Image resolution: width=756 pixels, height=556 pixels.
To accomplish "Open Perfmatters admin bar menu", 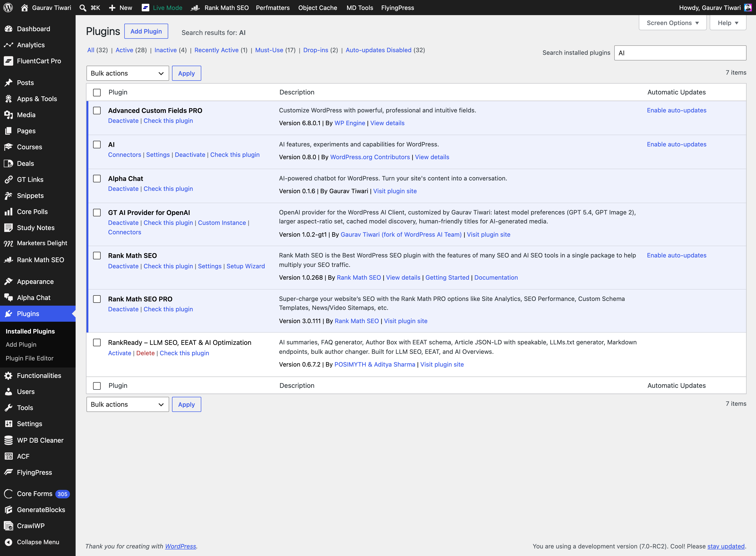I will [x=273, y=7].
